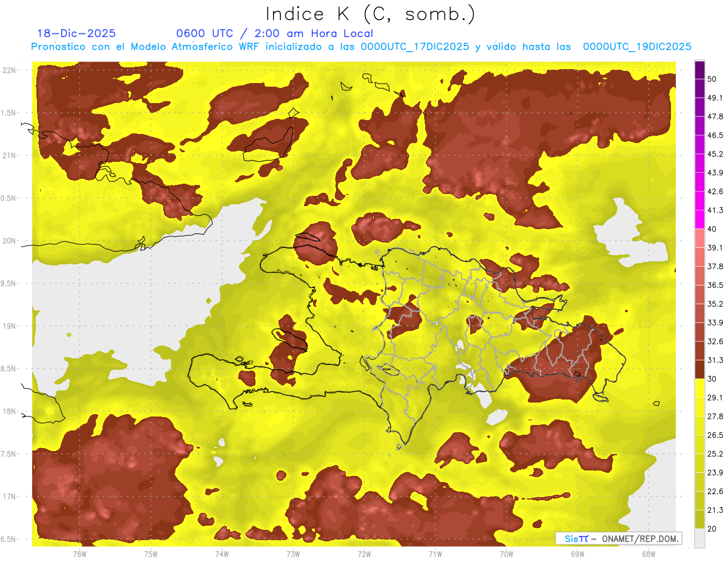Click the colorbar label '41.3'
Viewport: 728px width, 562px height.
click(x=715, y=210)
